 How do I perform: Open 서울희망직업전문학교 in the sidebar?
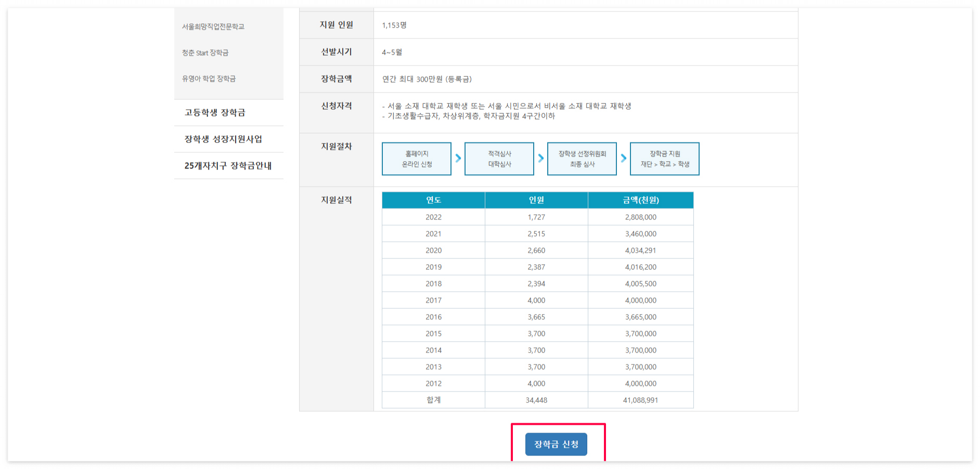(212, 27)
